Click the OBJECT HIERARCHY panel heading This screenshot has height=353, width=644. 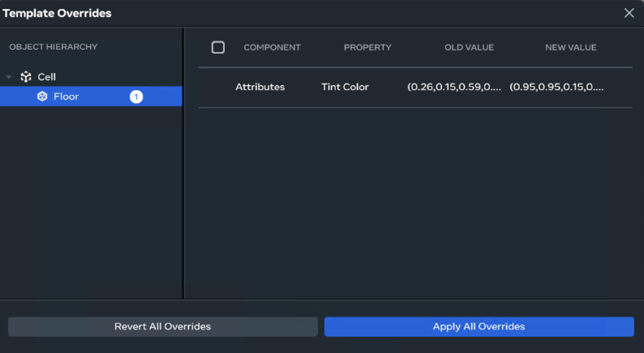(54, 47)
